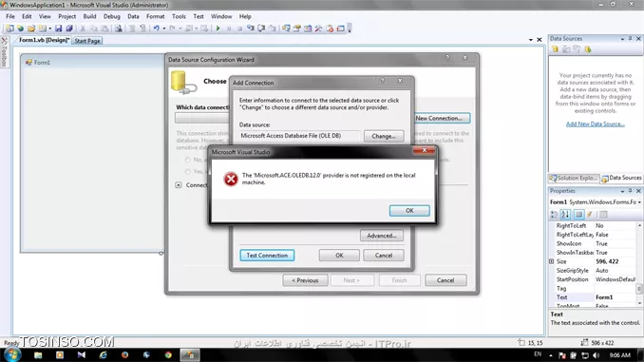Click OK button in Add Connection dialog

tap(339, 256)
